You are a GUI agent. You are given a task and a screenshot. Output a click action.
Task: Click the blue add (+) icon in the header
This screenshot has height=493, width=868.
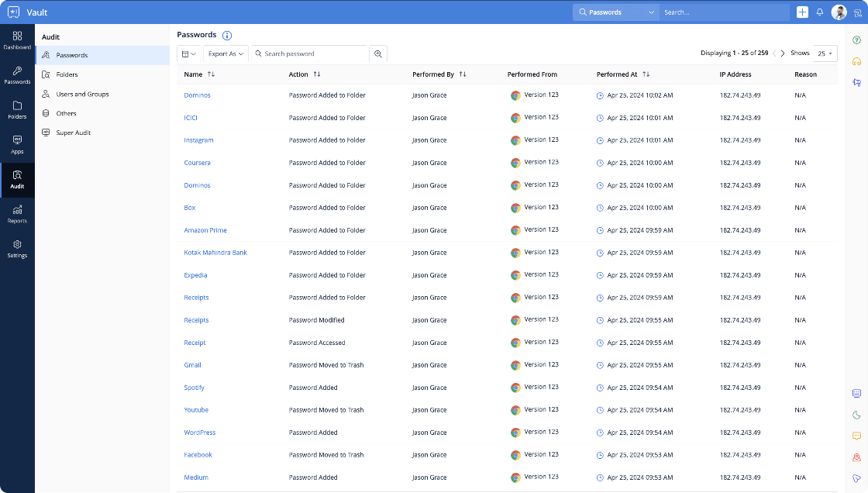coord(801,12)
